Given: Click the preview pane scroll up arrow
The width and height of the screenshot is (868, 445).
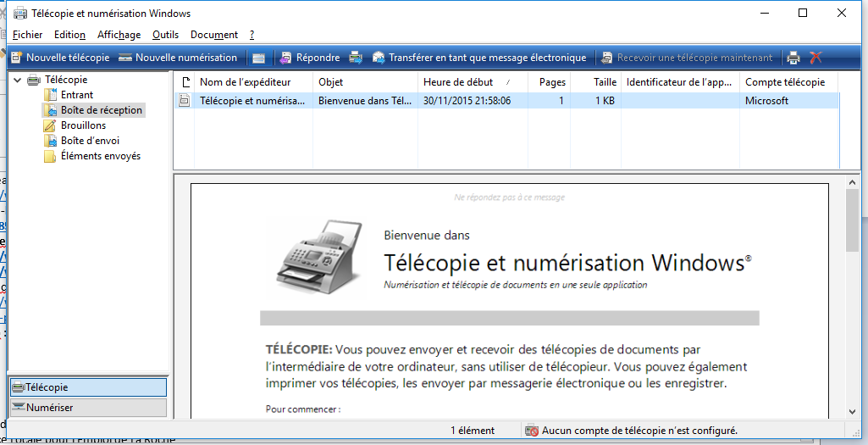Looking at the screenshot, I should pos(853,181).
